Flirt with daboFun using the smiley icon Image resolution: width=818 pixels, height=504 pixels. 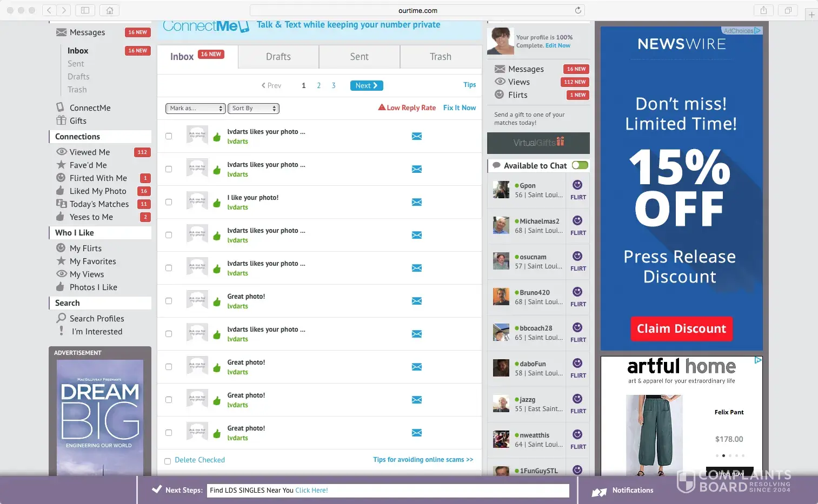coord(577,363)
